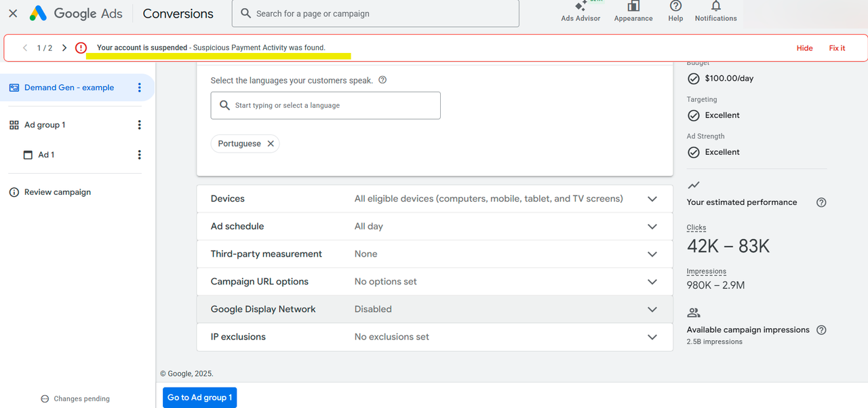Image resolution: width=868 pixels, height=408 pixels.
Task: Click 'No exclusions set' value text
Action: click(x=392, y=337)
